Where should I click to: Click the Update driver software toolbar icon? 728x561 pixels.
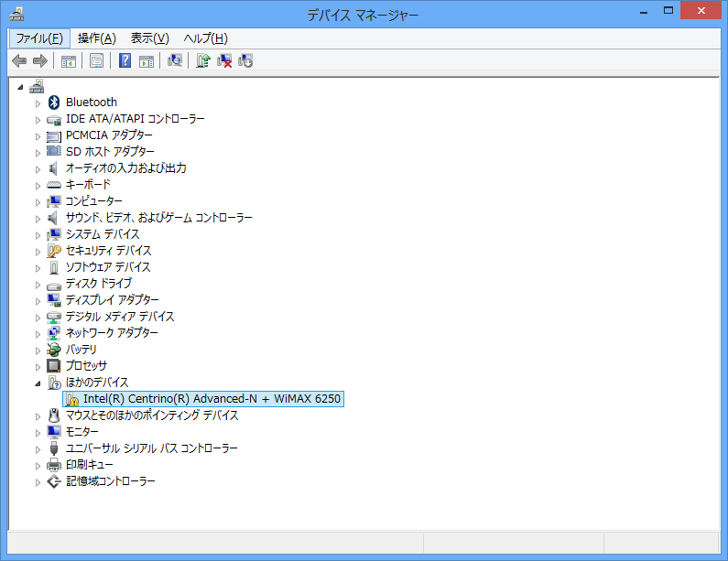click(203, 60)
